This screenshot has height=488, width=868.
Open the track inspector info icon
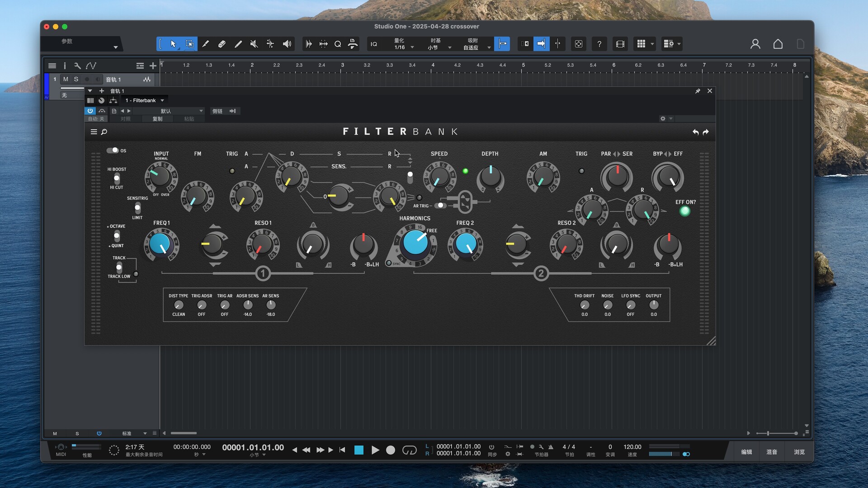point(65,66)
